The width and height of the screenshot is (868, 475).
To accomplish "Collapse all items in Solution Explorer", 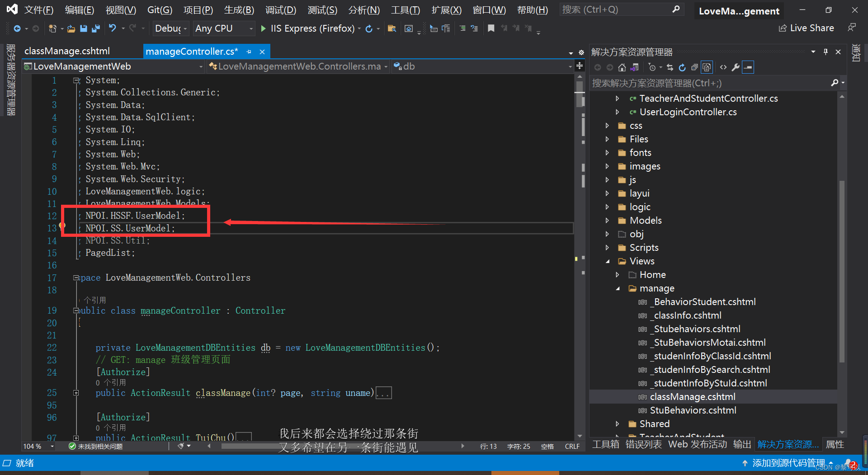I will tap(694, 67).
